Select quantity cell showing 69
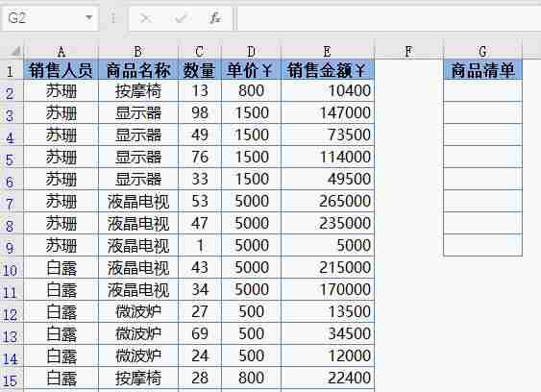This screenshot has width=541, height=392. 200,333
